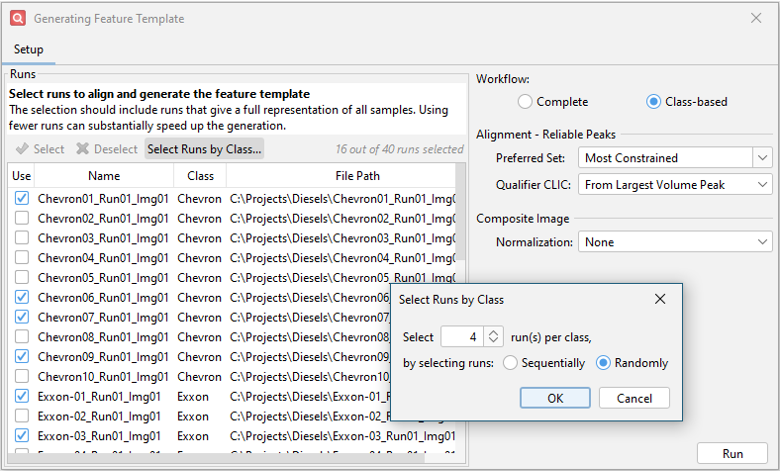Image resolution: width=780 pixels, height=471 pixels.
Task: Click the Use column header
Action: (x=21, y=176)
